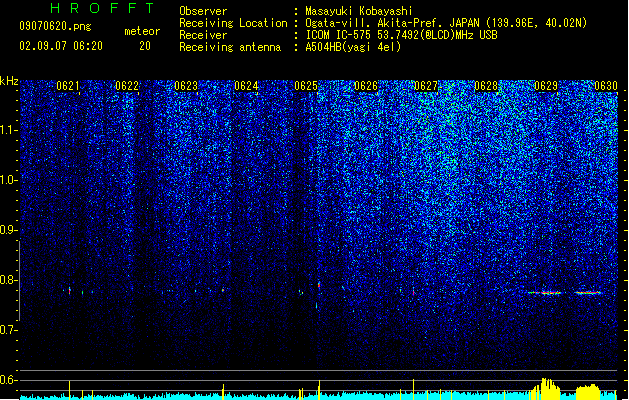Screen dimensions: 629x400
Task: Click the 0629 time marker
Action: point(546,86)
